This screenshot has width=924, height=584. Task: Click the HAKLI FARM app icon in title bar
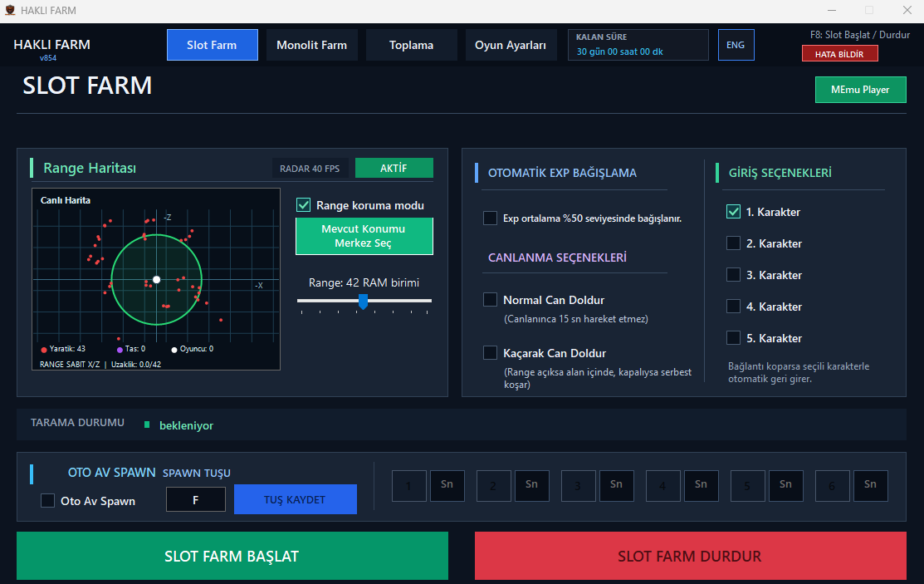click(10, 10)
